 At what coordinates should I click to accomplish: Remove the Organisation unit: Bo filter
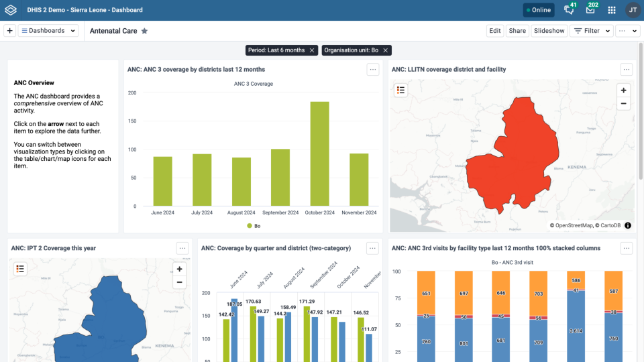point(385,50)
